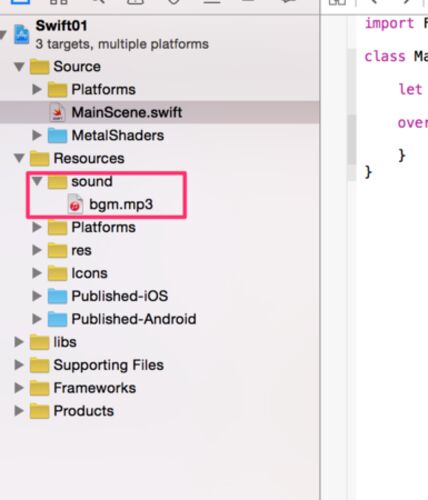The height and width of the screenshot is (500, 428).
Task: Click the import keyword in editor
Action: pos(389,24)
